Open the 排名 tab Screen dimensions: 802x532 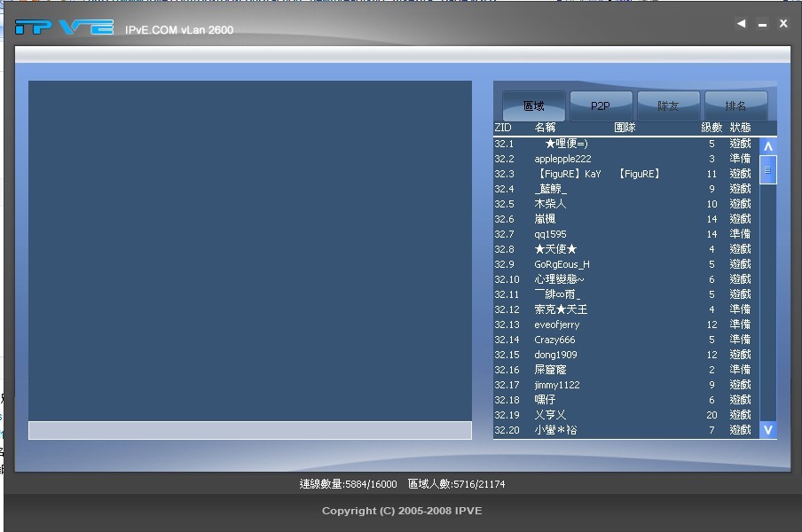pos(735,106)
